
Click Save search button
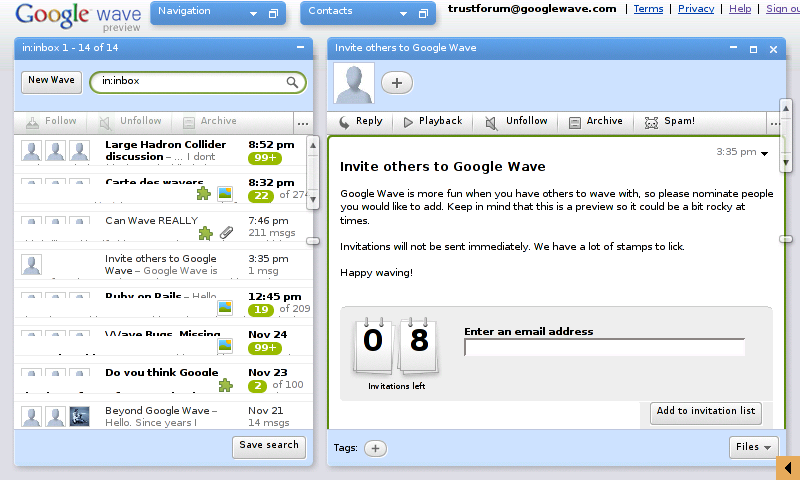click(x=269, y=446)
